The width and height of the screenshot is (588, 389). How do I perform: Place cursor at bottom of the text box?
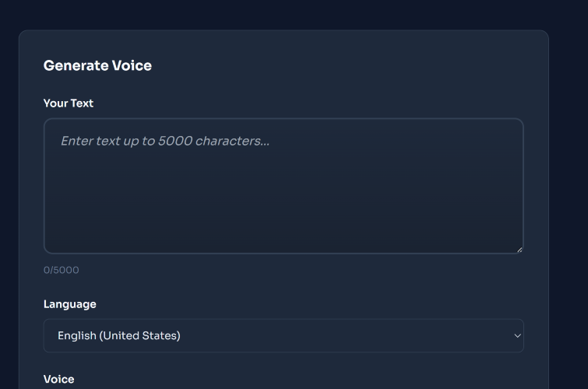(283, 240)
